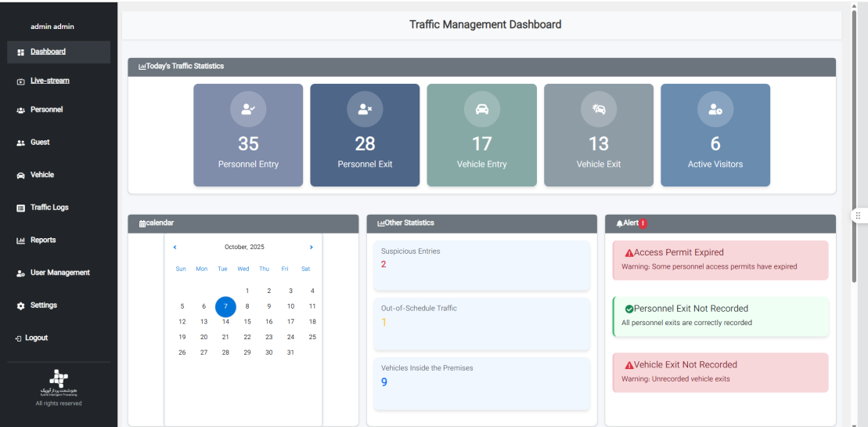Click the Vehicle Entry car icon

[x=482, y=110]
